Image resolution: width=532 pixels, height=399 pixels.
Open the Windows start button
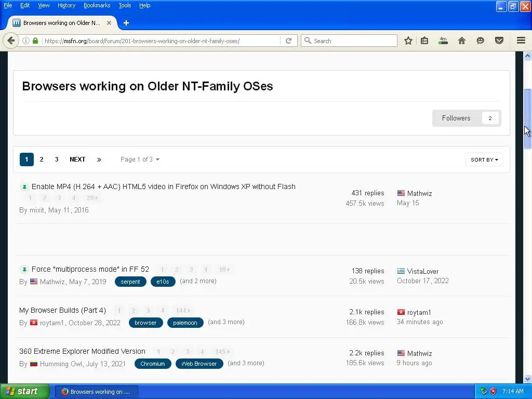click(24, 391)
